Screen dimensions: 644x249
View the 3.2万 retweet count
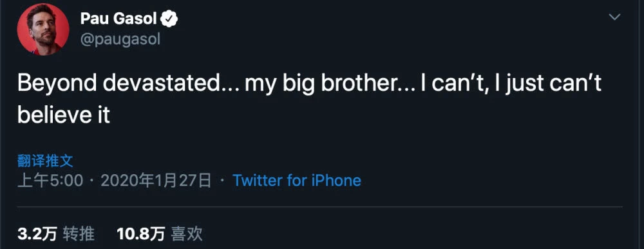pyautogui.click(x=37, y=234)
